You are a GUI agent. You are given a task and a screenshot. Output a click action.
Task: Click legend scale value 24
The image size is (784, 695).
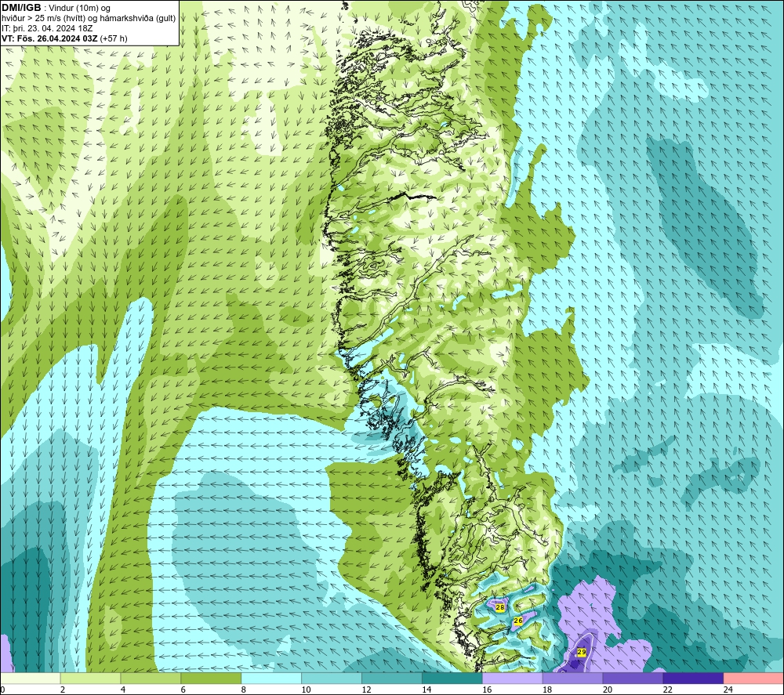pos(728,690)
